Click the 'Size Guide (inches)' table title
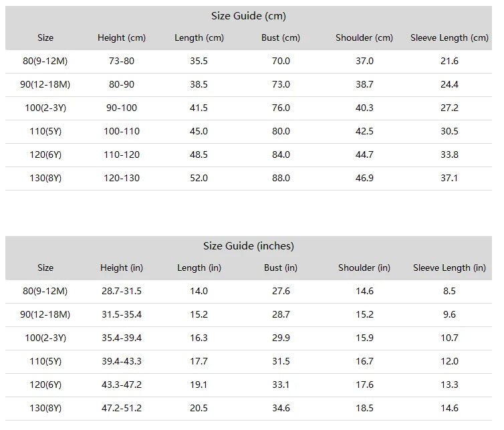The height and width of the screenshot is (430, 504). pos(249,245)
